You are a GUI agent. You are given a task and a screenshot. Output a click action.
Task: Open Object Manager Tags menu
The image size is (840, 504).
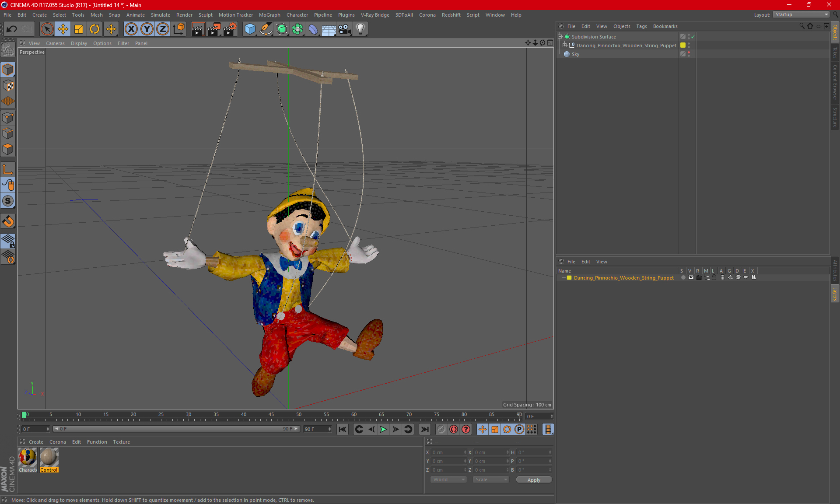point(641,26)
